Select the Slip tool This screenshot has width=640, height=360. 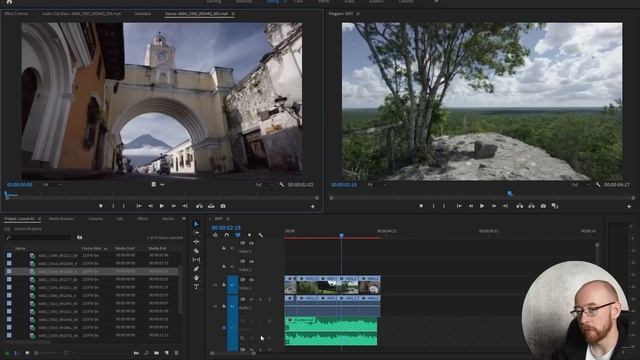[x=196, y=260]
